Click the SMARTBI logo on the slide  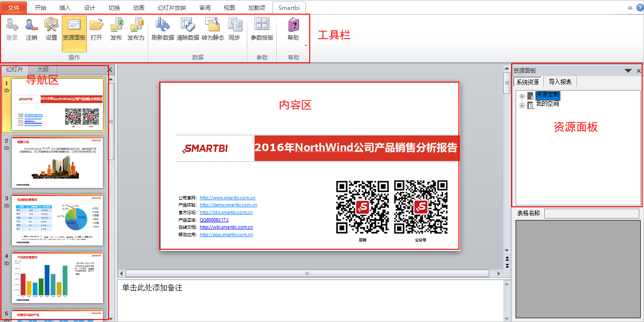pyautogui.click(x=205, y=148)
